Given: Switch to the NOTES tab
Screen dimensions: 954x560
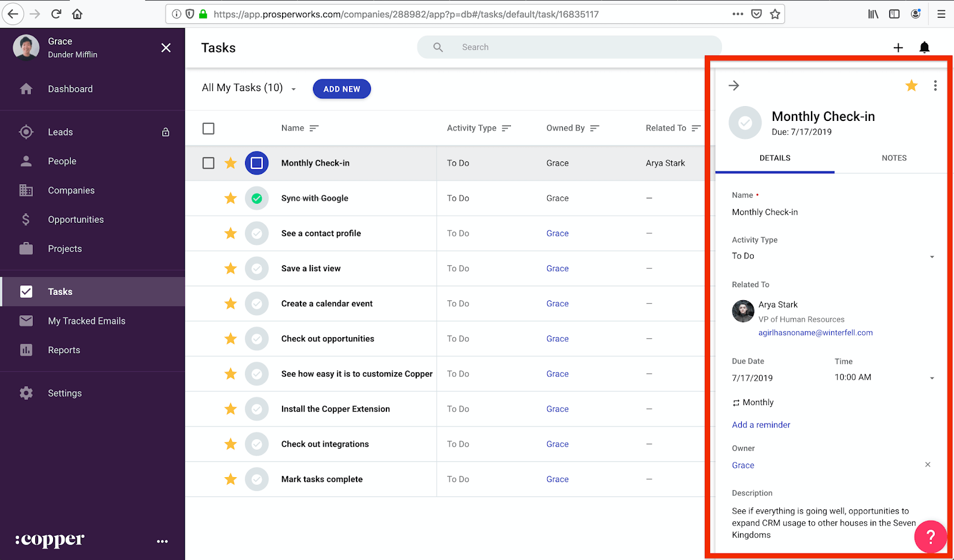Looking at the screenshot, I should tap(894, 158).
